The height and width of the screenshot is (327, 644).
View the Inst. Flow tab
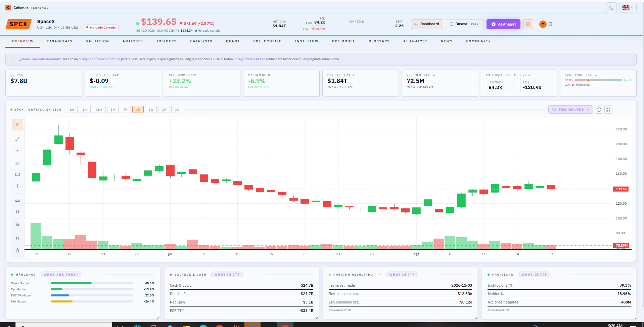coord(307,41)
